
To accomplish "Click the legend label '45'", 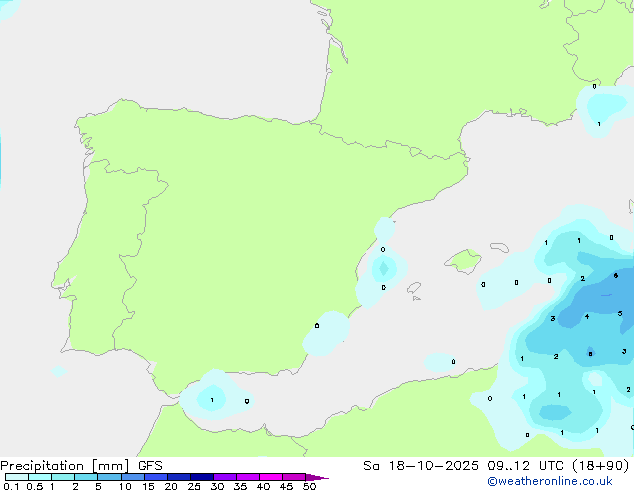I will (x=286, y=486).
